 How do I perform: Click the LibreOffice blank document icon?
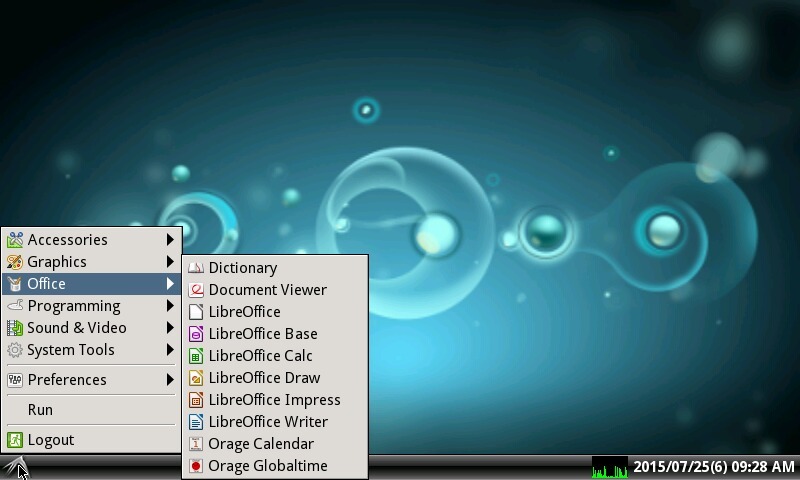196,312
